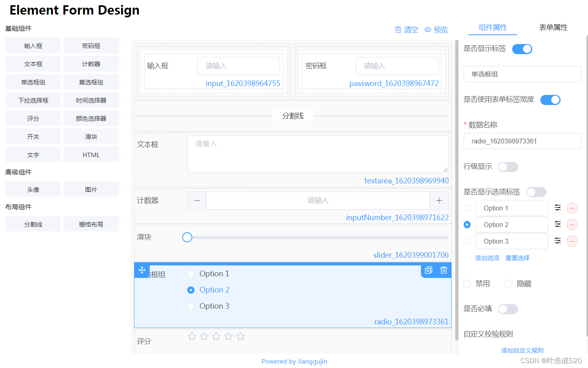This screenshot has height=368, width=588.
Task: Decrease the counter with the minus button
Action: [x=197, y=200]
